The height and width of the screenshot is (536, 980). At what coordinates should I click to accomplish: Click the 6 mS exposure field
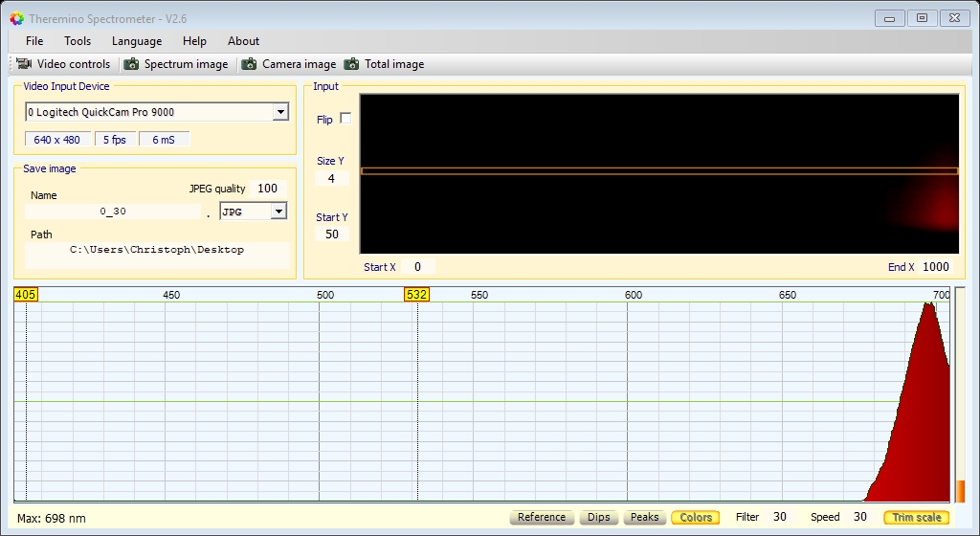[164, 140]
